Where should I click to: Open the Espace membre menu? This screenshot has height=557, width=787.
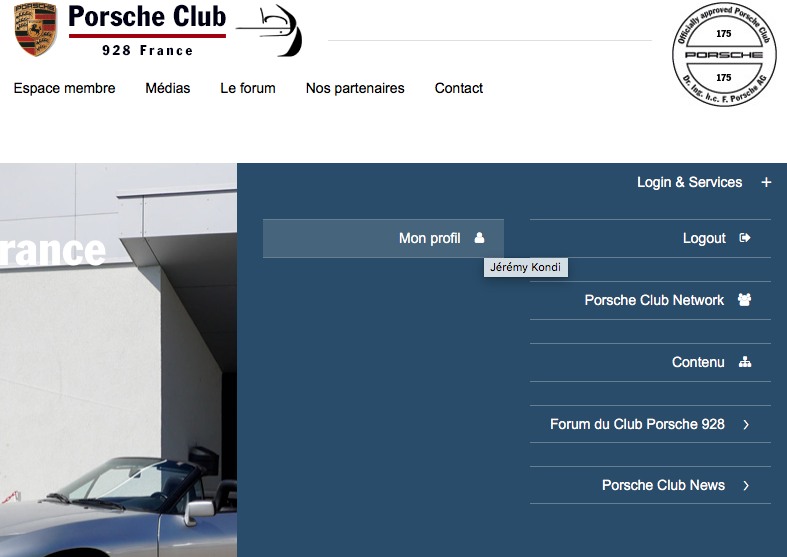pos(64,88)
